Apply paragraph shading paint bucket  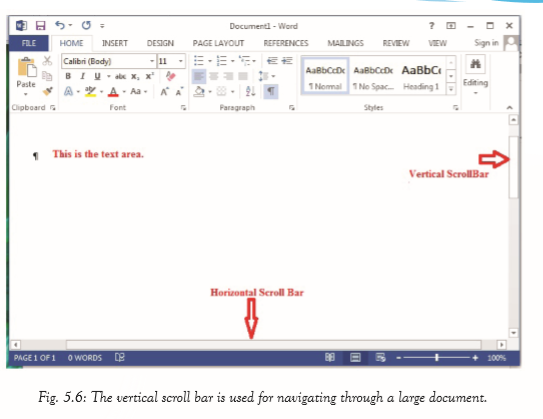(199, 91)
